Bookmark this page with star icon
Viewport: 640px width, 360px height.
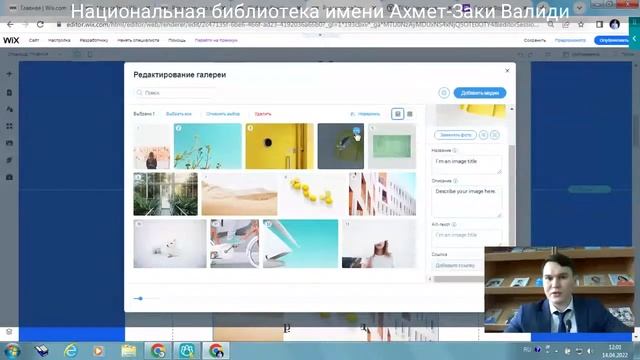click(x=581, y=24)
